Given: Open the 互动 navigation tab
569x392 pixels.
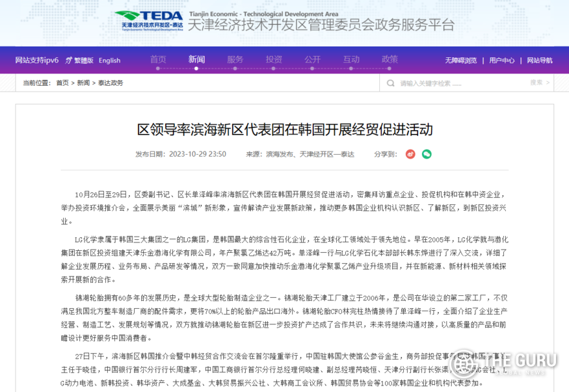Looking at the screenshot, I should 351,59.
